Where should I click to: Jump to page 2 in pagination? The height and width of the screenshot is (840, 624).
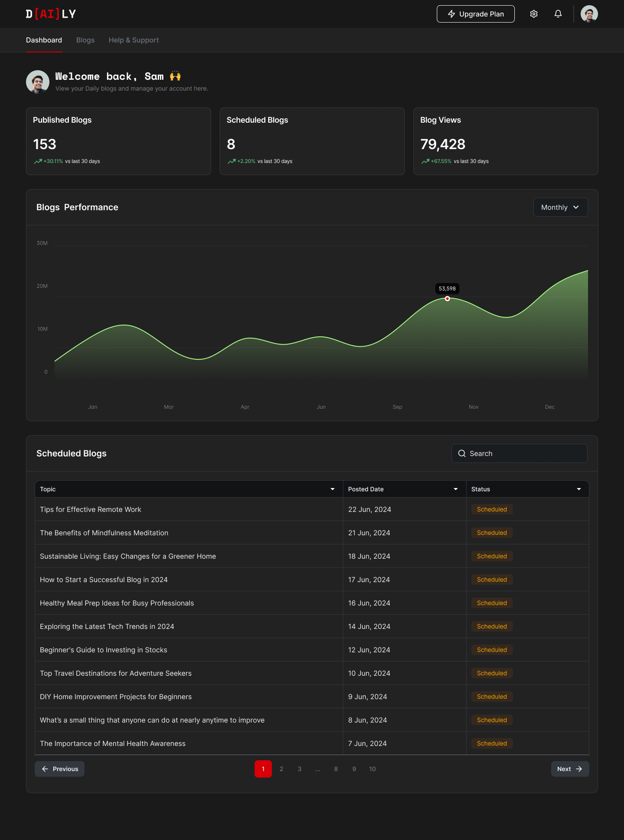click(x=281, y=769)
